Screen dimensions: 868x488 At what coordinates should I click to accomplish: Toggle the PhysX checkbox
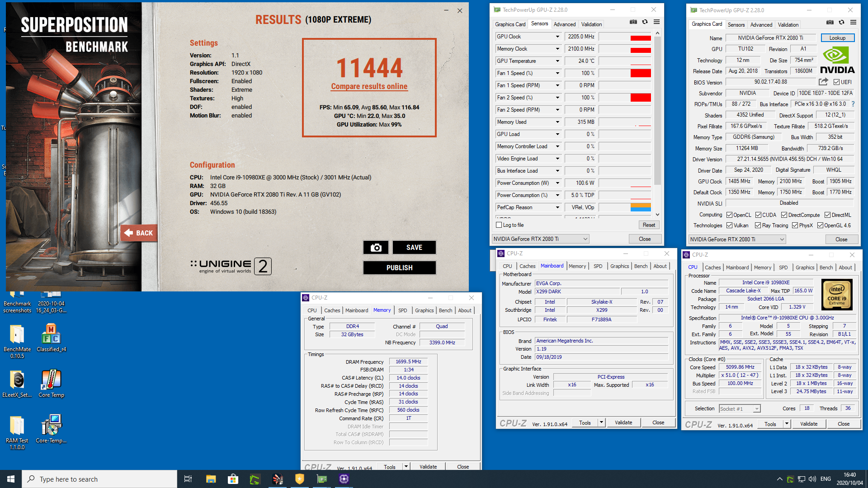coord(795,225)
